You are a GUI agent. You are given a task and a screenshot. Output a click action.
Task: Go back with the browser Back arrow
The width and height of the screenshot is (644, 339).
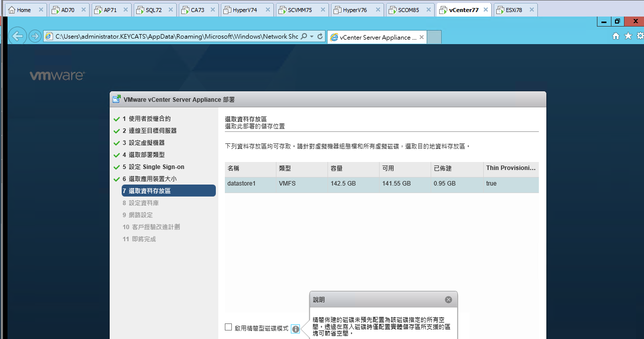coord(18,36)
